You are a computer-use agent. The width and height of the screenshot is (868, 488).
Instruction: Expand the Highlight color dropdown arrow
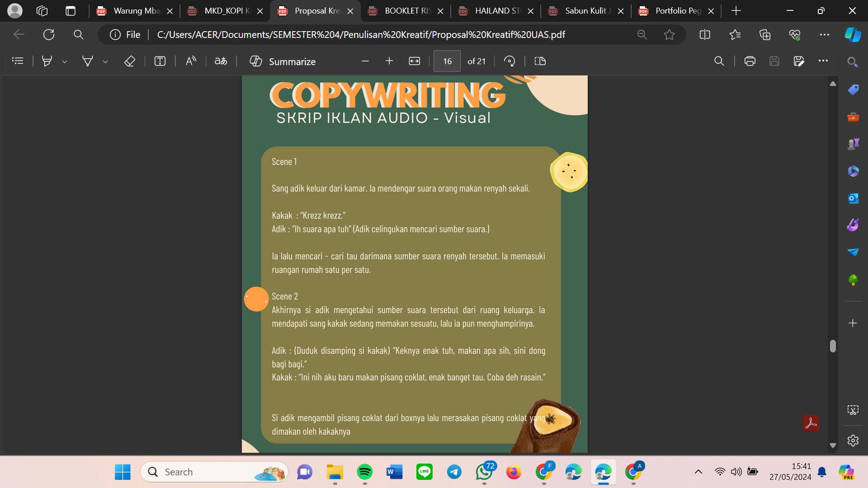tap(65, 62)
